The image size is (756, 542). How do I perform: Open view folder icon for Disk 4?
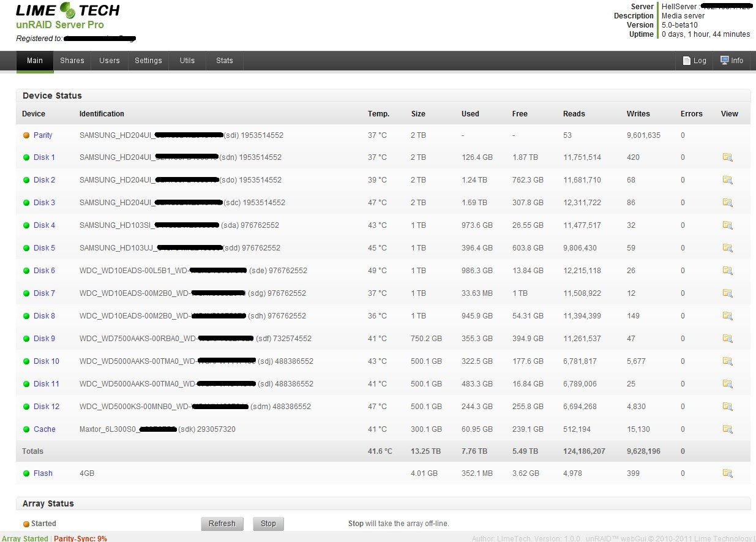coord(727,225)
